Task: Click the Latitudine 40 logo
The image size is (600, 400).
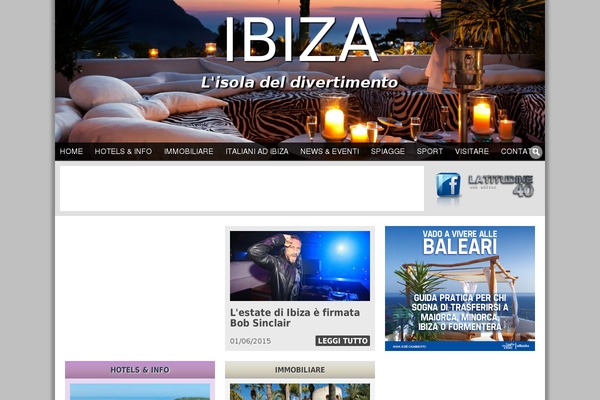Action: (501, 186)
